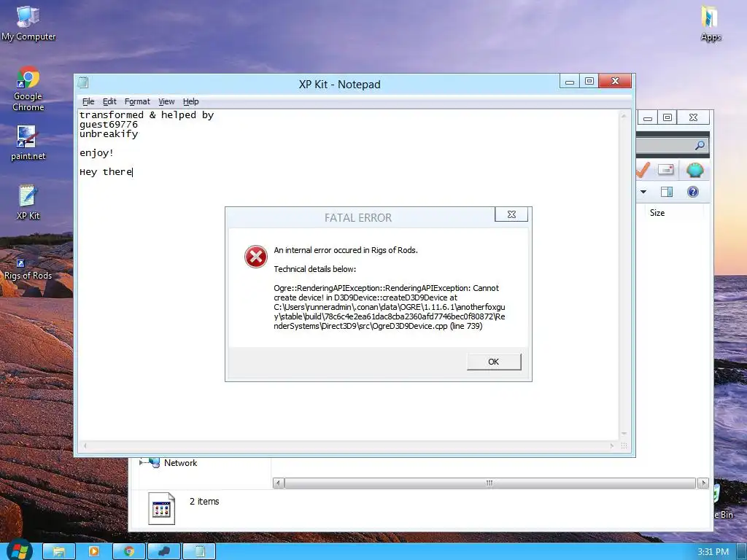Click the 'guest69776' line in Notepad

pos(109,125)
